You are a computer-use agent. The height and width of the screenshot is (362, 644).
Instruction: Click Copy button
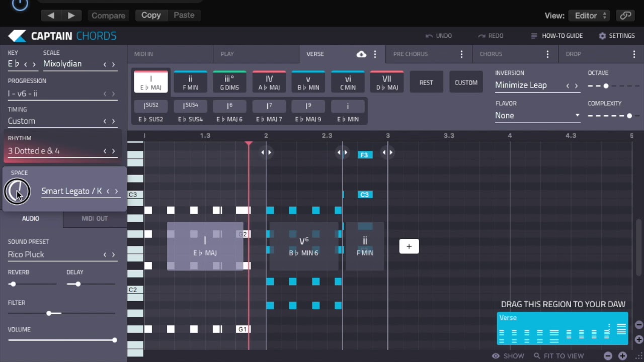tap(151, 15)
